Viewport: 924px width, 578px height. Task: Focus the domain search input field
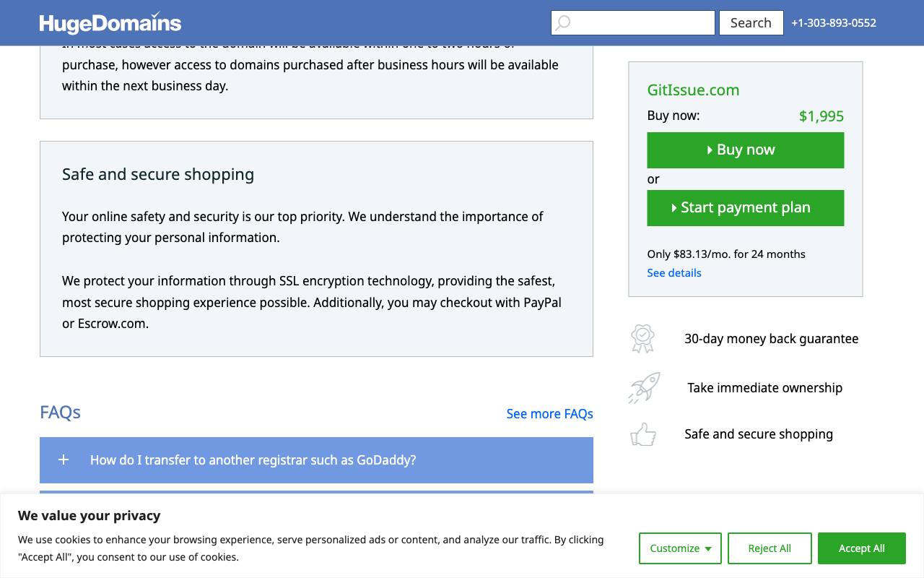coord(633,22)
